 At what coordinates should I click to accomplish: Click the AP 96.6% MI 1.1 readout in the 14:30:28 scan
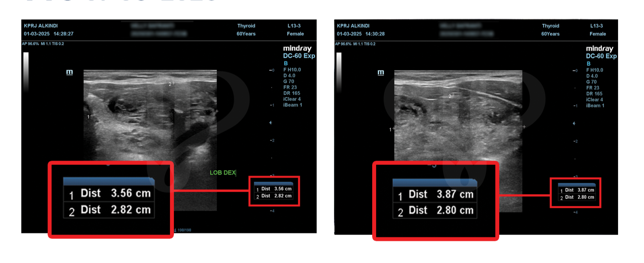(355, 44)
